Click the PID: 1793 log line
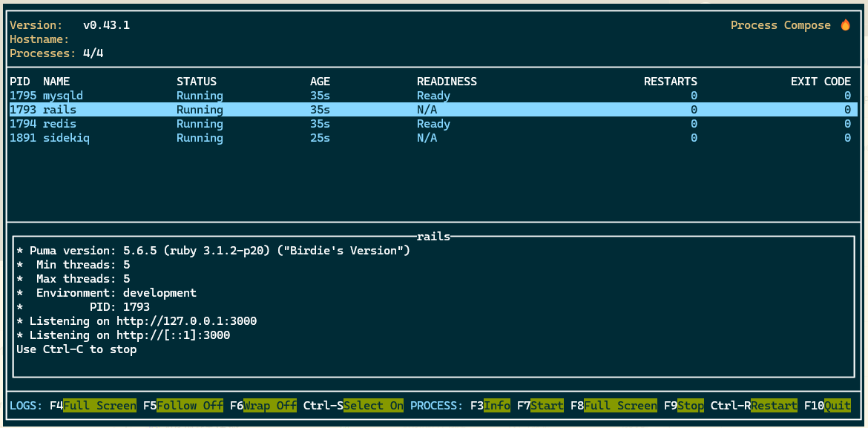This screenshot has height=428, width=868. (x=83, y=307)
